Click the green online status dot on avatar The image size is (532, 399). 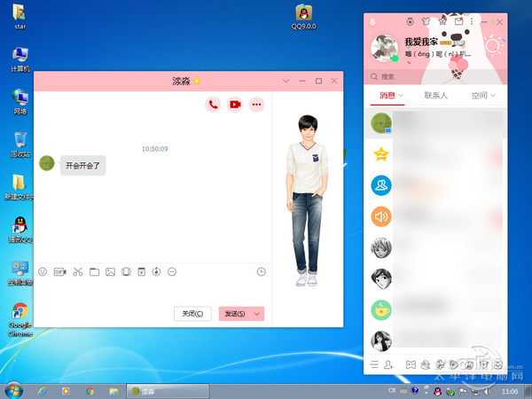click(395, 59)
